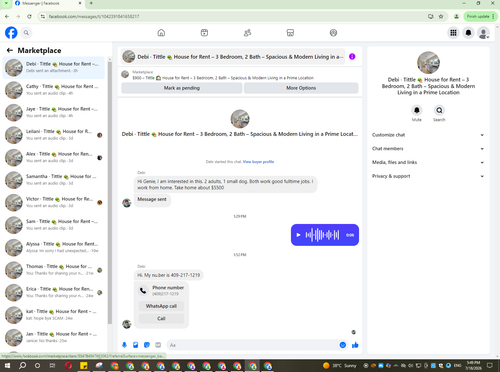Open Jaye conversation in list
The image size is (500, 372).
[x=54, y=112]
